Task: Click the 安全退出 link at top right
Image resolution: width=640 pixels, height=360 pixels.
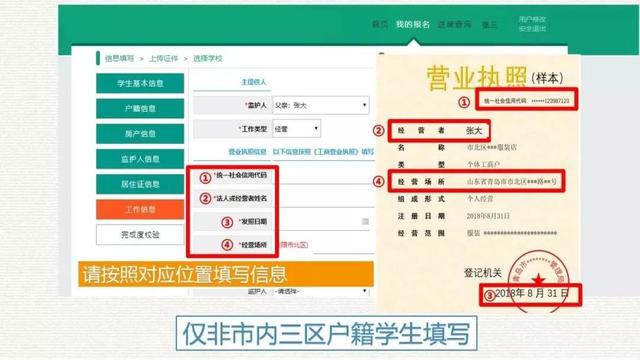Action: (x=532, y=29)
